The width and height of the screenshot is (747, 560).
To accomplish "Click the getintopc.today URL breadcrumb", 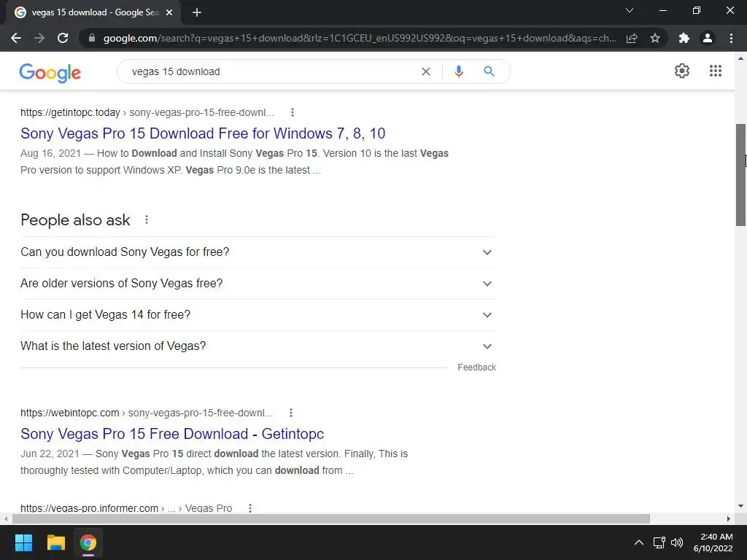I will (147, 112).
